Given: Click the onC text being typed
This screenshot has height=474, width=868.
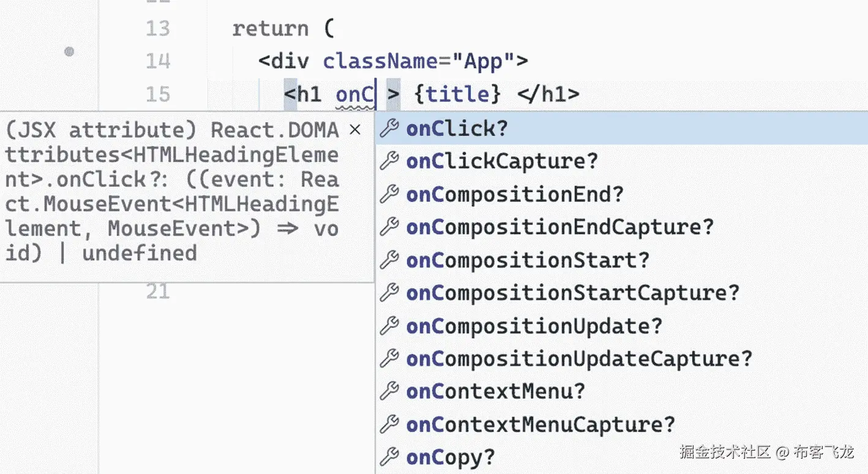Looking at the screenshot, I should (x=355, y=94).
